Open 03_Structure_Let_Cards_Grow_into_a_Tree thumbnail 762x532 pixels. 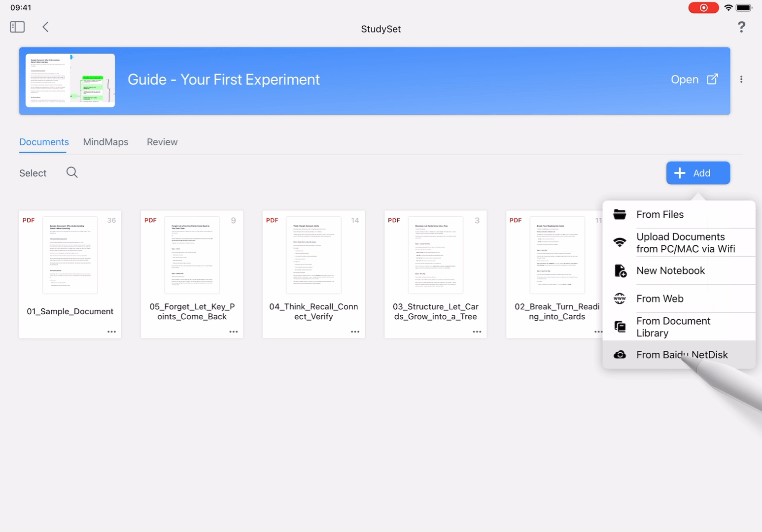tap(435, 255)
